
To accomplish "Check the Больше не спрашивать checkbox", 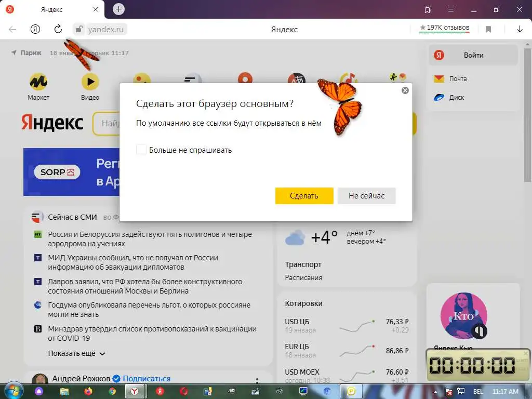I will pos(141,149).
